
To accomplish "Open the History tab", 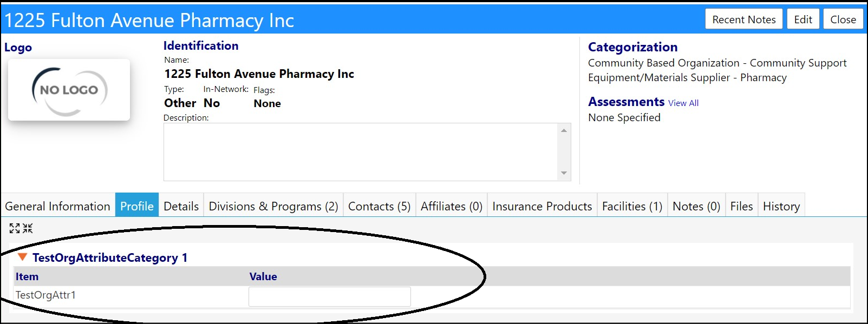I will (x=781, y=206).
